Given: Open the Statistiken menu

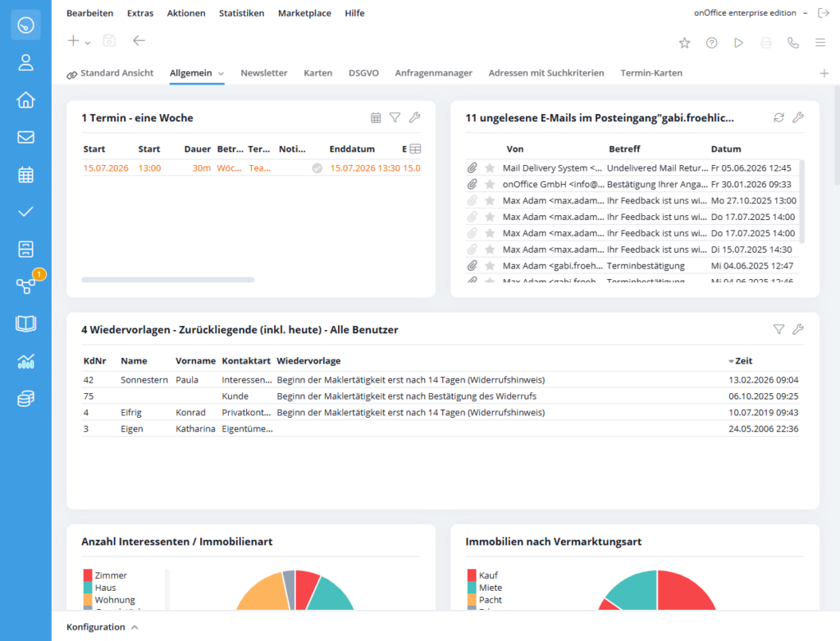Looking at the screenshot, I should [x=242, y=13].
